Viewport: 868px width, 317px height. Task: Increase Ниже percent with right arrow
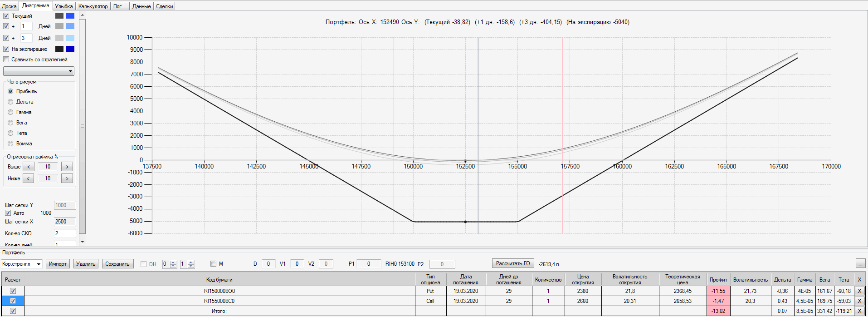tap(67, 178)
